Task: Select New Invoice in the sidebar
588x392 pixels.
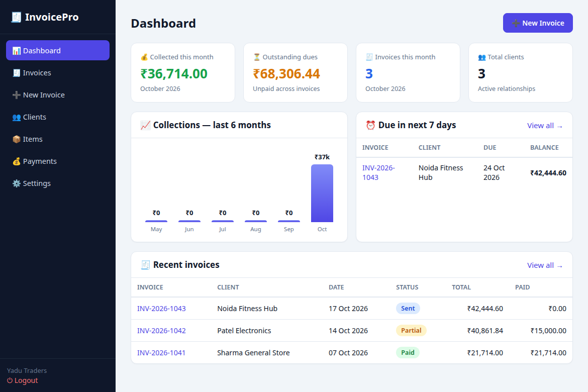Action: 58,94
